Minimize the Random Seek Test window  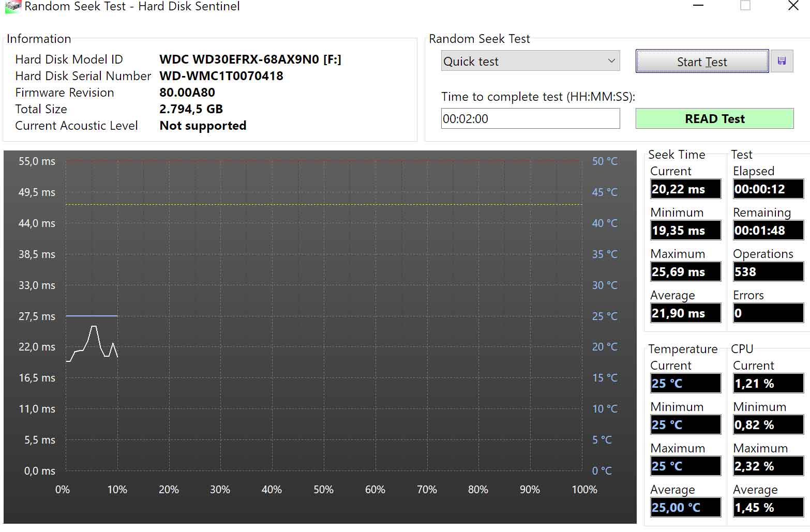coord(698,6)
